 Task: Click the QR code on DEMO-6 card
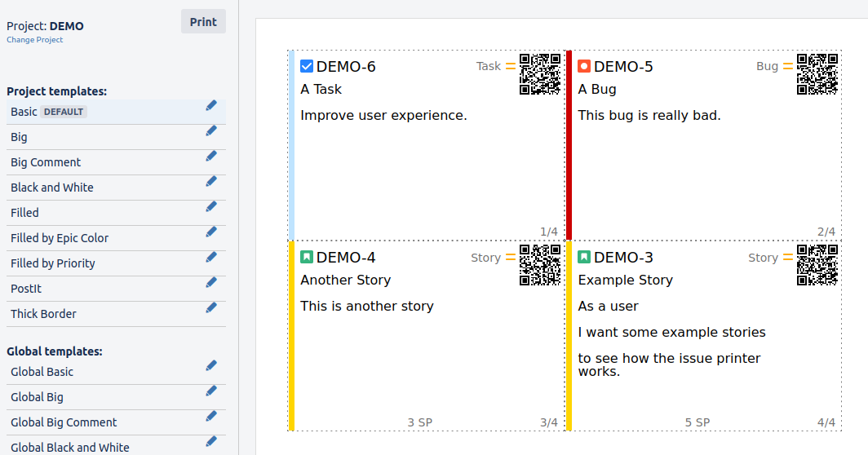(540, 74)
